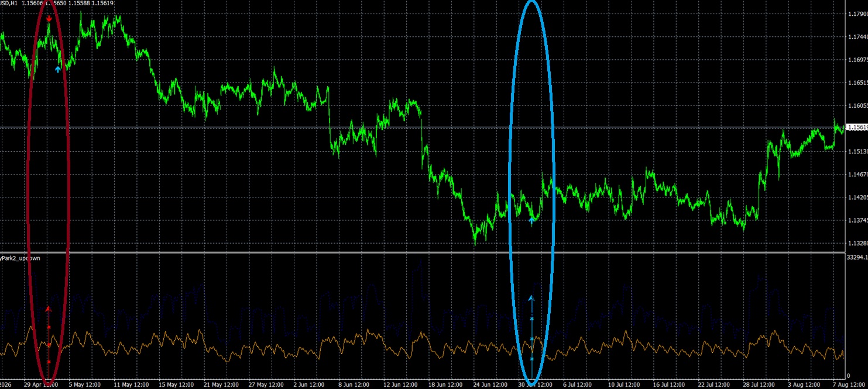This screenshot has height=389, width=868.
Task: Click the blue up arrow inside blue ellipse on price chart
Action: (531, 221)
